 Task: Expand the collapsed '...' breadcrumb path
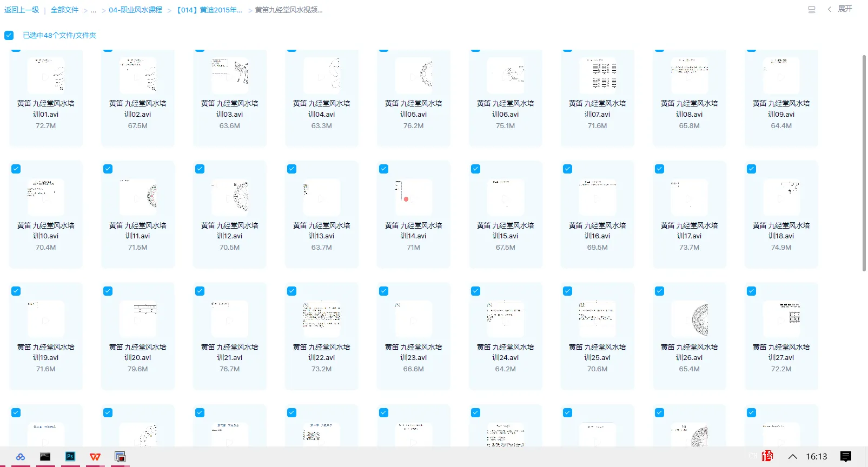tap(94, 10)
